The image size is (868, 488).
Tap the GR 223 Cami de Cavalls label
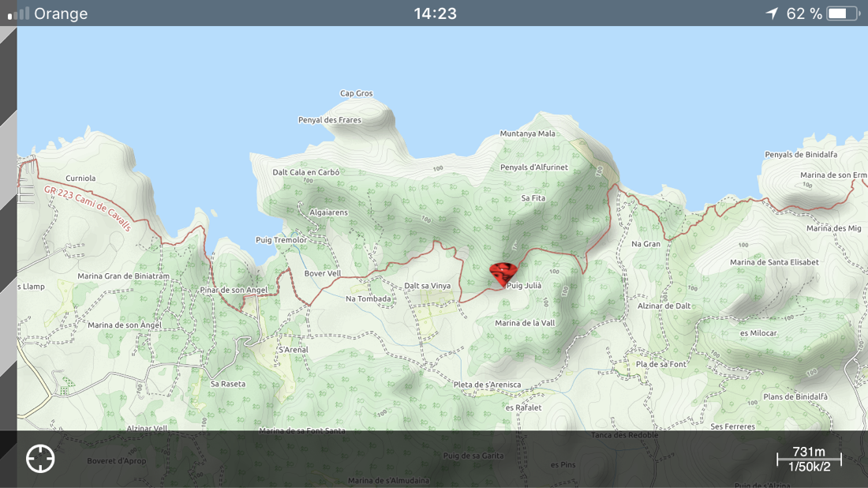[87, 208]
